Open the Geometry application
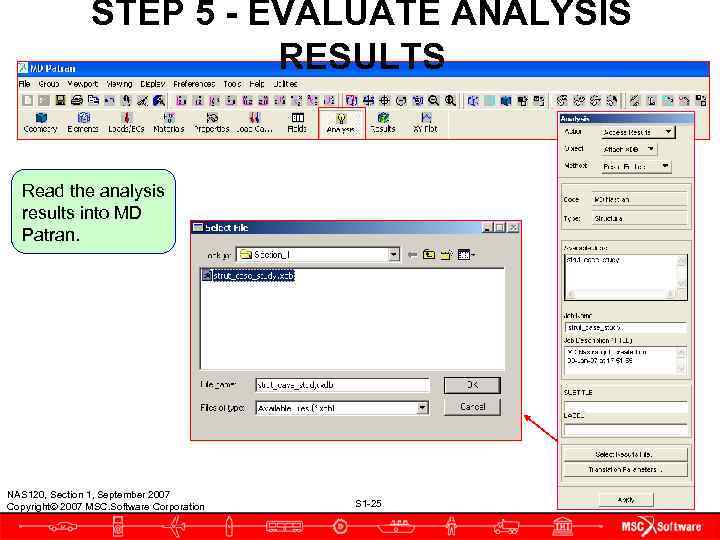Viewport: 720px width, 540px height. coord(40,123)
